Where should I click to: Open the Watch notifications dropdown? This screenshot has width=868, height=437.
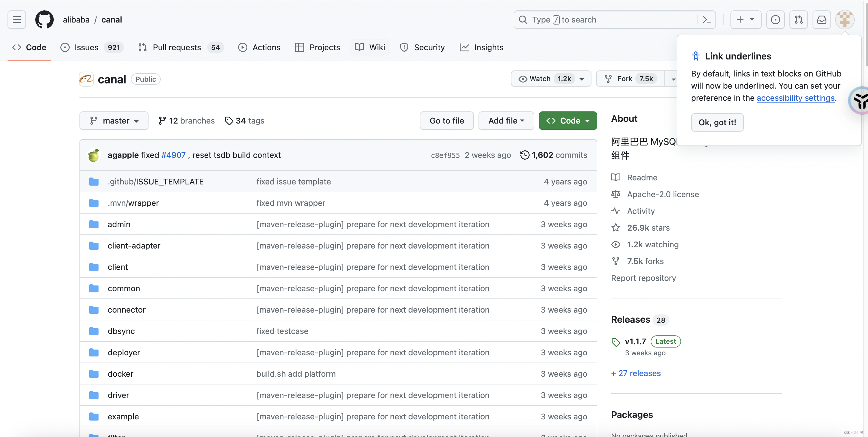[x=551, y=79]
